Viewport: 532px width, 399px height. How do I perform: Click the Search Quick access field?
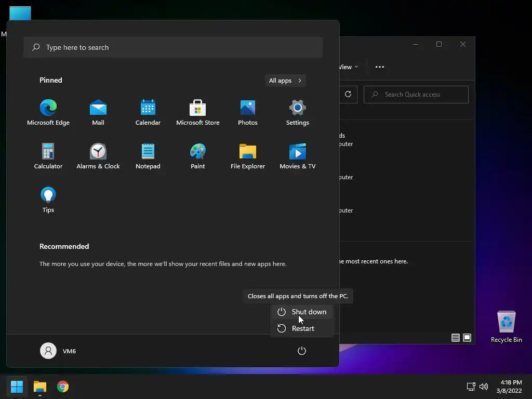coord(416,95)
